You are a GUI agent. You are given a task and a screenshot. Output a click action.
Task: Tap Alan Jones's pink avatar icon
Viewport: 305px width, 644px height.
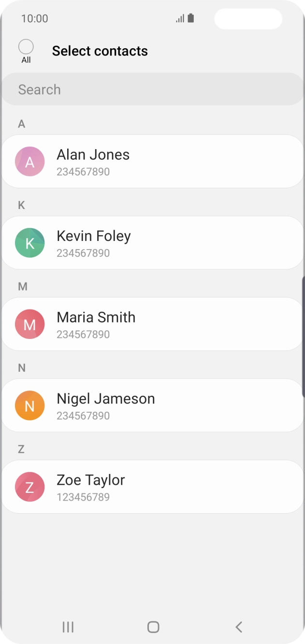tap(30, 162)
